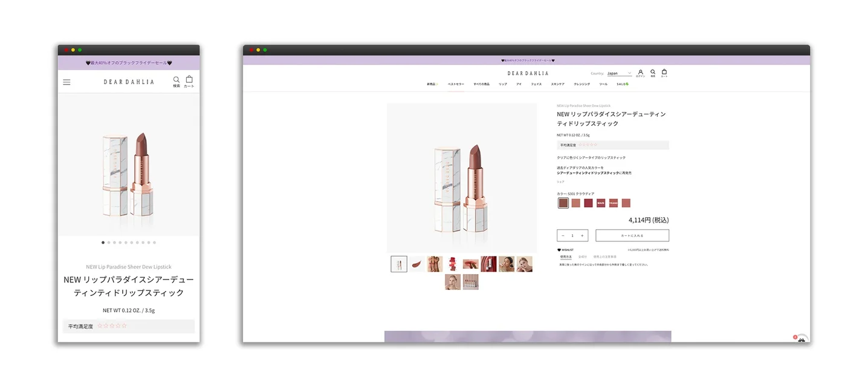Viewport: 868px width, 386px height.
Task: Open the chat widget in desktop window corner
Action: [802, 338]
